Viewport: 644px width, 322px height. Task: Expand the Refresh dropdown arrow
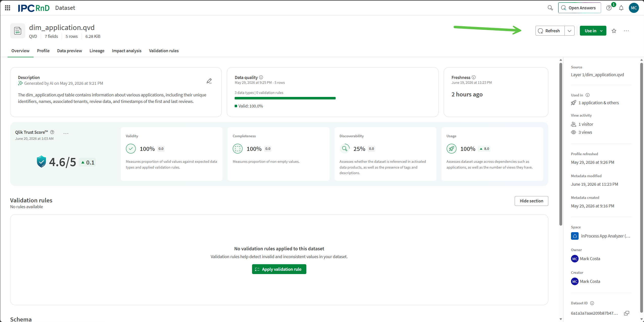pos(569,31)
